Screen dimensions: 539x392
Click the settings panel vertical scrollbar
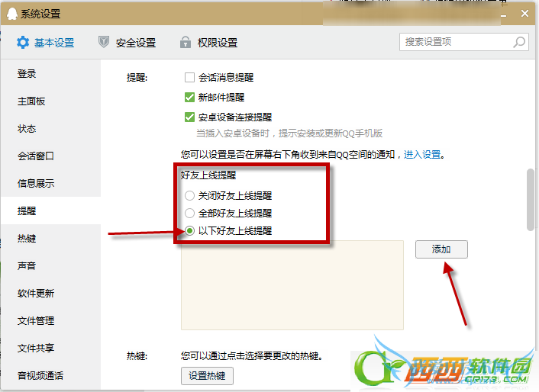click(531, 200)
